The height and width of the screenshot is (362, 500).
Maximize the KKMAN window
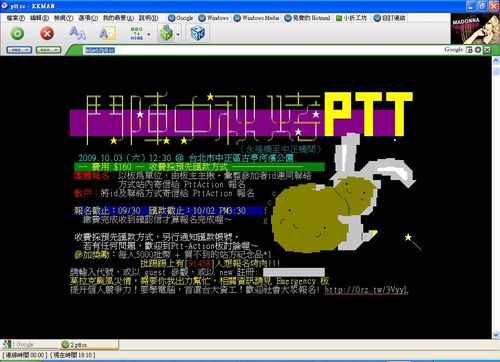[482, 6]
